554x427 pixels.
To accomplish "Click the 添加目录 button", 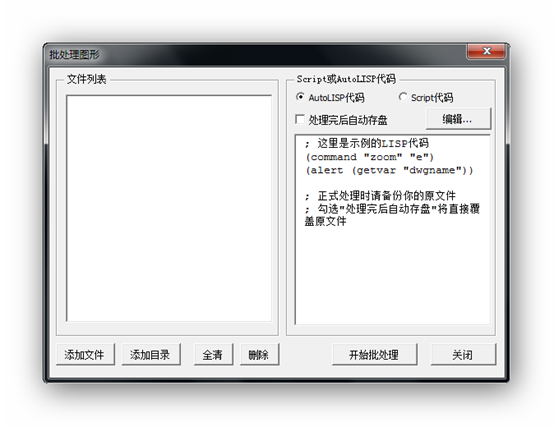I will (151, 354).
